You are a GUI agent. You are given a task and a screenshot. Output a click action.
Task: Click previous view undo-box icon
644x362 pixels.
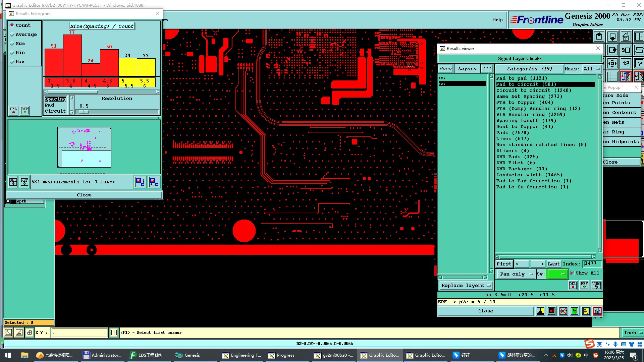(x=626, y=50)
